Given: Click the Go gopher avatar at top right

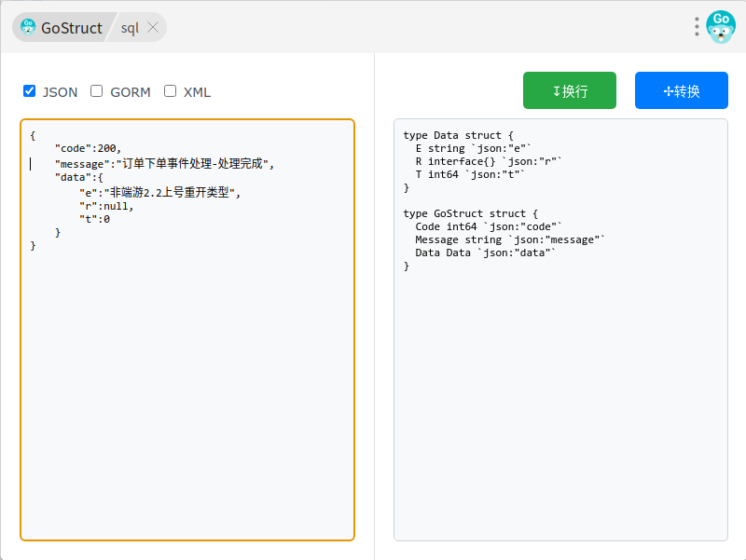Looking at the screenshot, I should tap(721, 27).
